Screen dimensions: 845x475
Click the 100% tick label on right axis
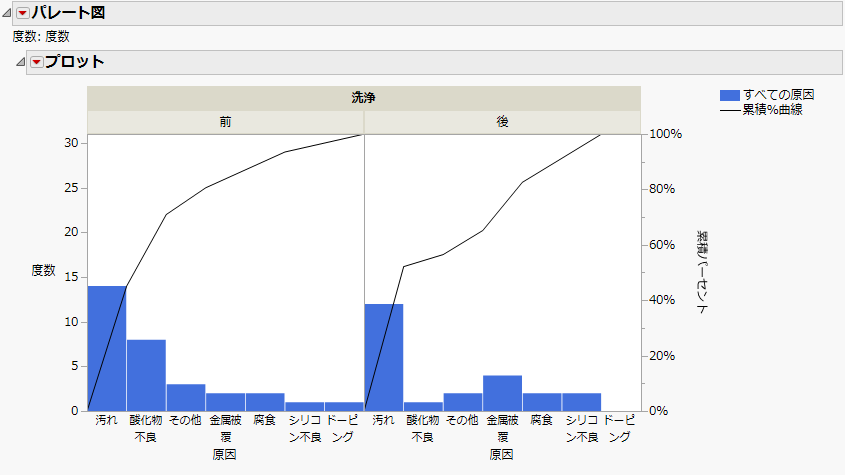click(x=666, y=134)
